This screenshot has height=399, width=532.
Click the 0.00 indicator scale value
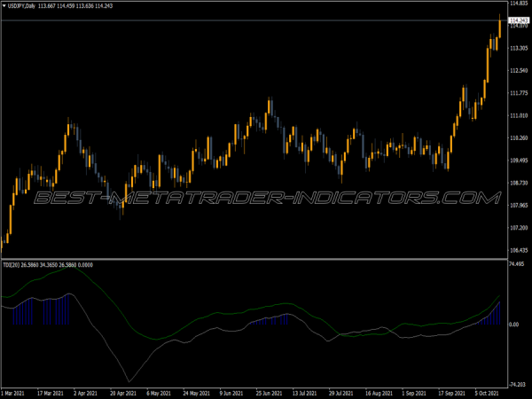(x=514, y=325)
